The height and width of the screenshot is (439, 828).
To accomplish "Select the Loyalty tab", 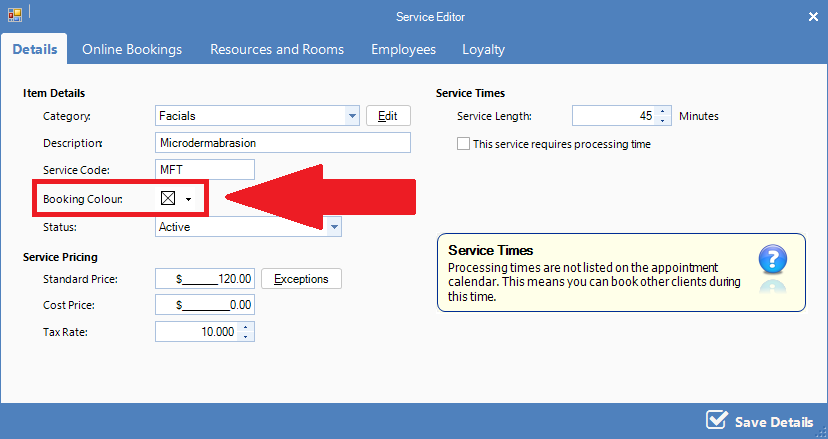I will click(483, 49).
